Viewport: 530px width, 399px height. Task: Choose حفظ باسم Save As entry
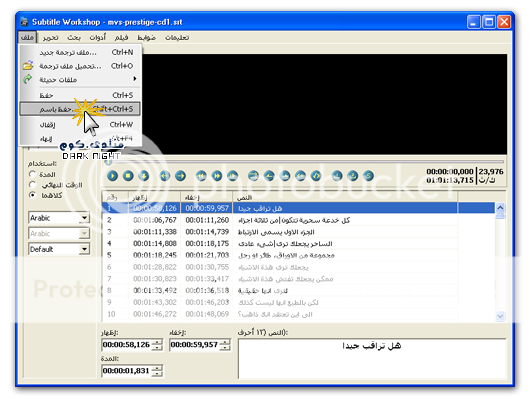tap(80, 109)
